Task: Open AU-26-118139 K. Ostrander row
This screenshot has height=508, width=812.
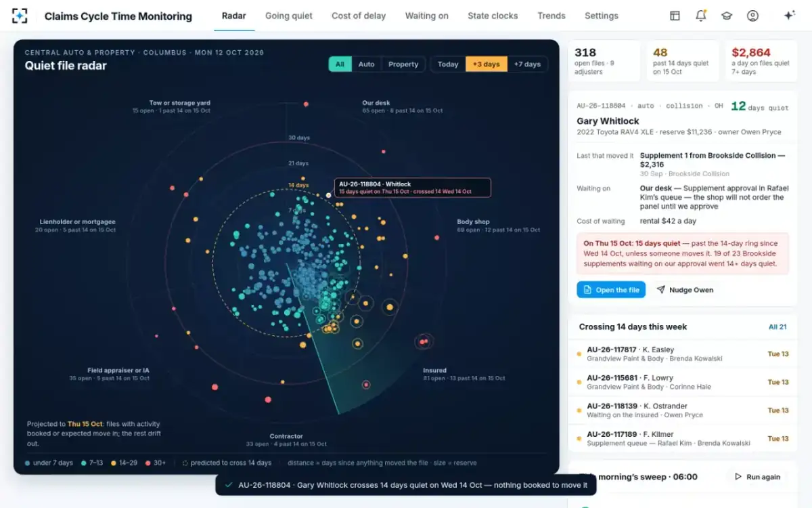Action: point(682,410)
